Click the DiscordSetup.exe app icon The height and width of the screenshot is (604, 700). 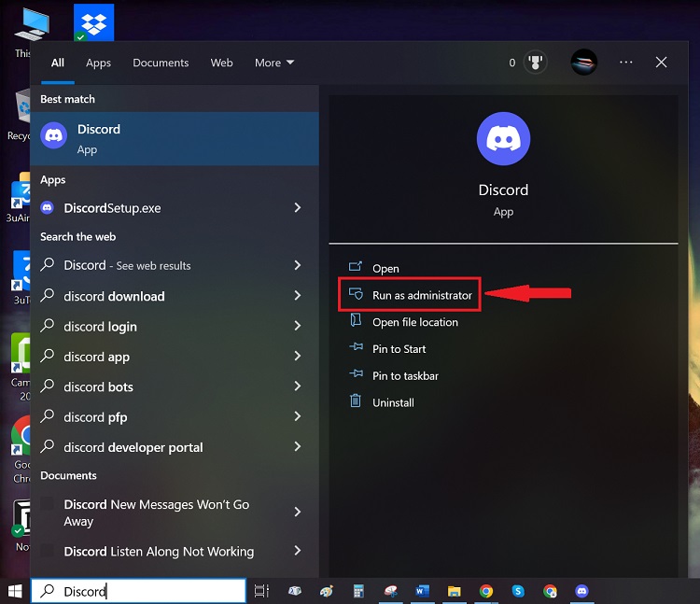(x=48, y=207)
